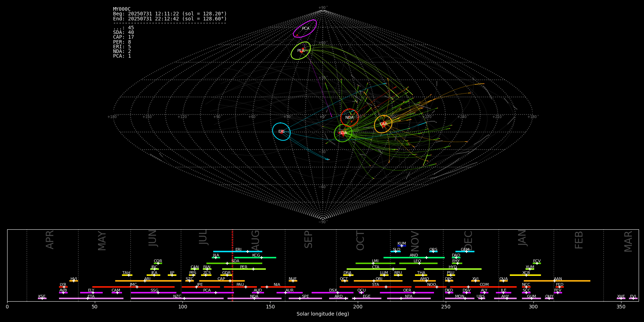Click the 'CAP: 17' count in the legend
The width and height of the screenshot is (644, 322).
(x=123, y=37)
